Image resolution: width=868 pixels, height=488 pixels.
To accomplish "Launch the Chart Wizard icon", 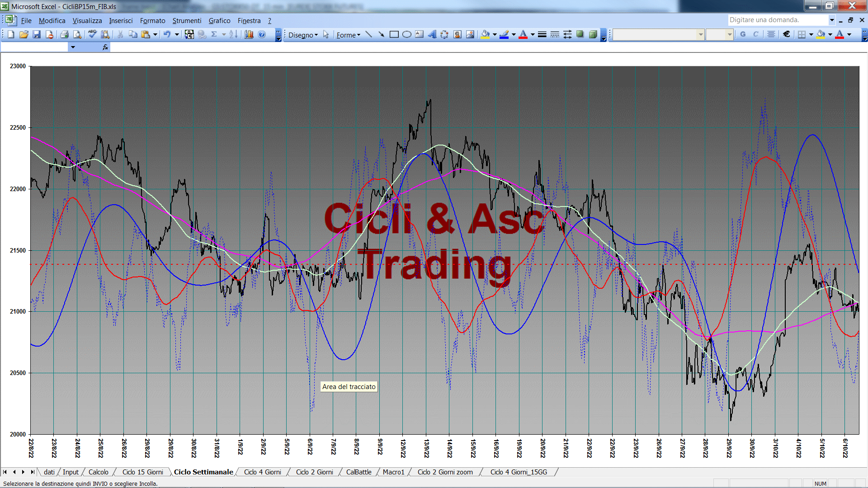I will tap(249, 34).
